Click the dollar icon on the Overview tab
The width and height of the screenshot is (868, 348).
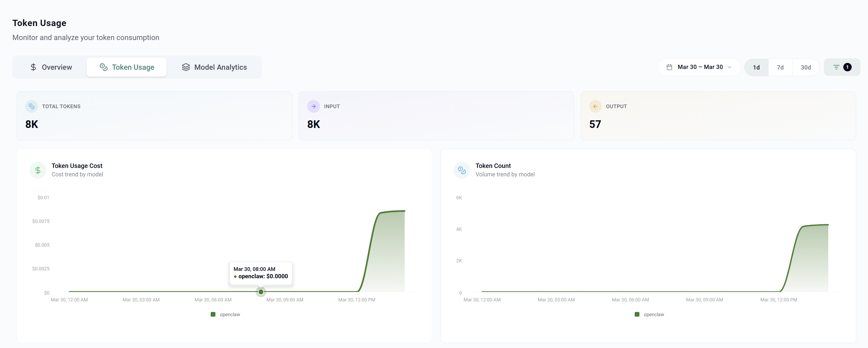click(33, 67)
